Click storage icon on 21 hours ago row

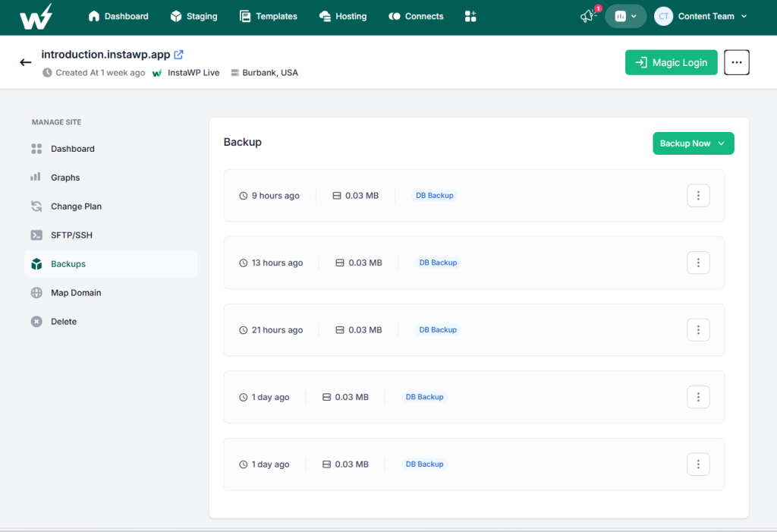pyautogui.click(x=340, y=329)
